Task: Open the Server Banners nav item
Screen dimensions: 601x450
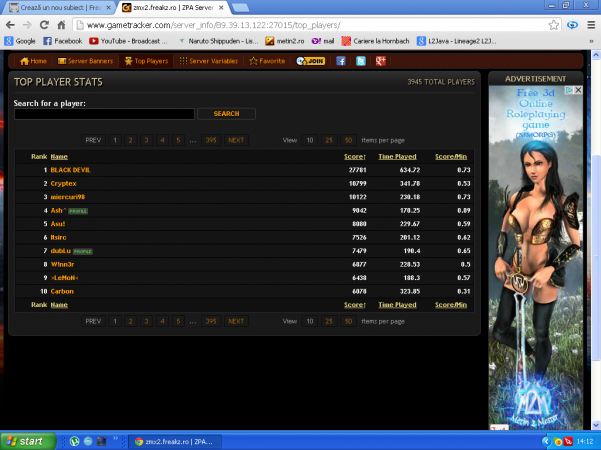Action: tap(85, 61)
